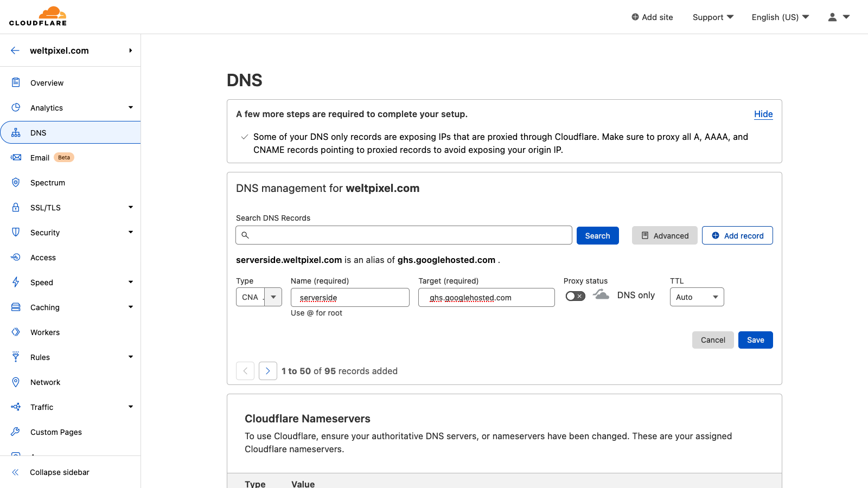868x488 pixels.
Task: Click the Access login icon
Action: point(16,257)
